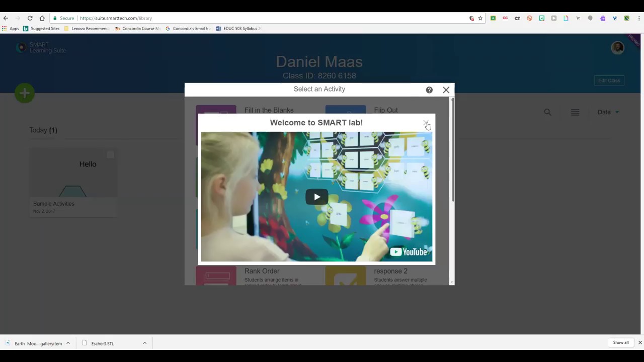Click the Rank Order activity icon
Viewport: 644px width, 362px height.
pyautogui.click(x=216, y=276)
